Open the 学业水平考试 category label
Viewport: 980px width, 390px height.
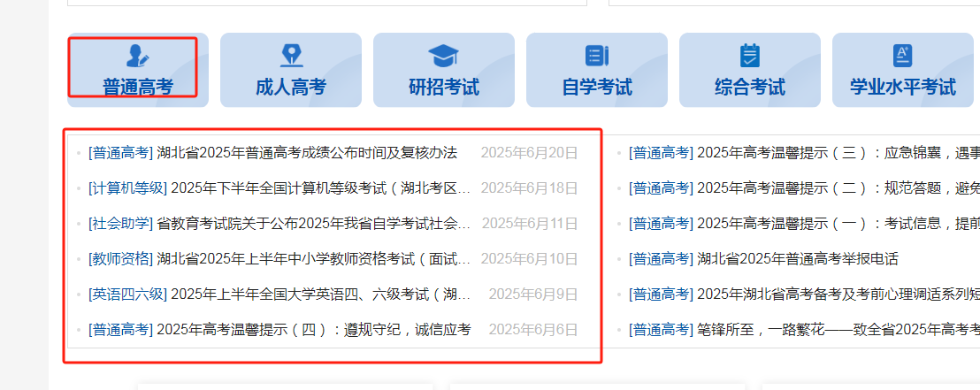[x=902, y=87]
